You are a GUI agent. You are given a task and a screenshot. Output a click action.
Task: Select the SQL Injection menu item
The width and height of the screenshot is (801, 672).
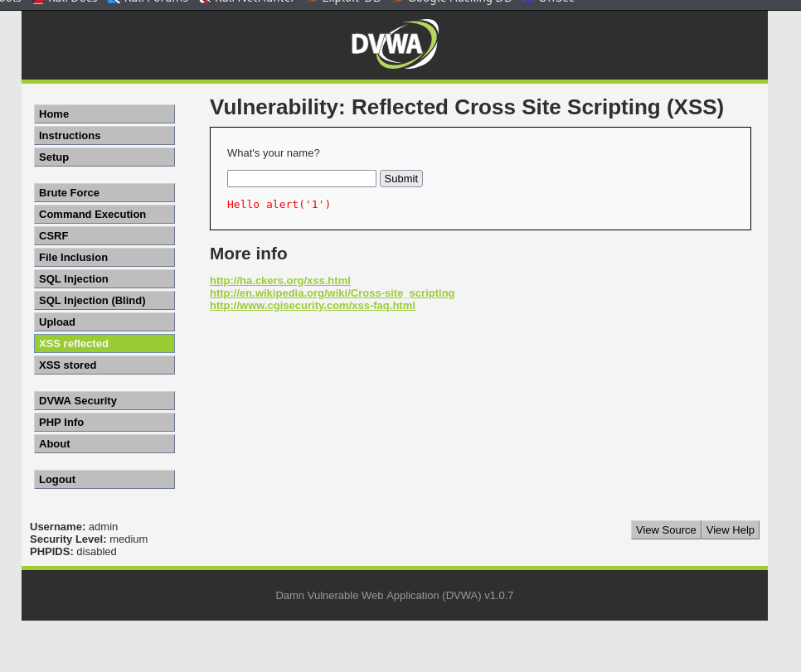(104, 278)
